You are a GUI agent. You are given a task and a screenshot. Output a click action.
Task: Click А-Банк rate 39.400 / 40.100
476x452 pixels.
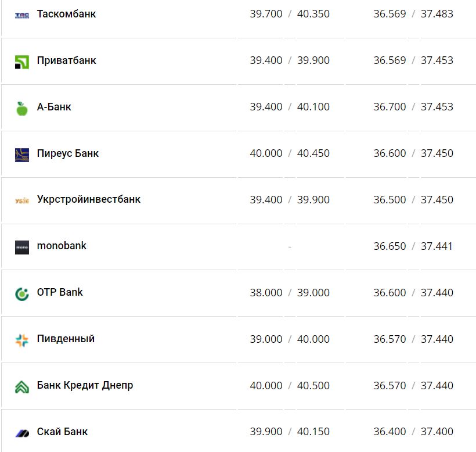pos(290,107)
